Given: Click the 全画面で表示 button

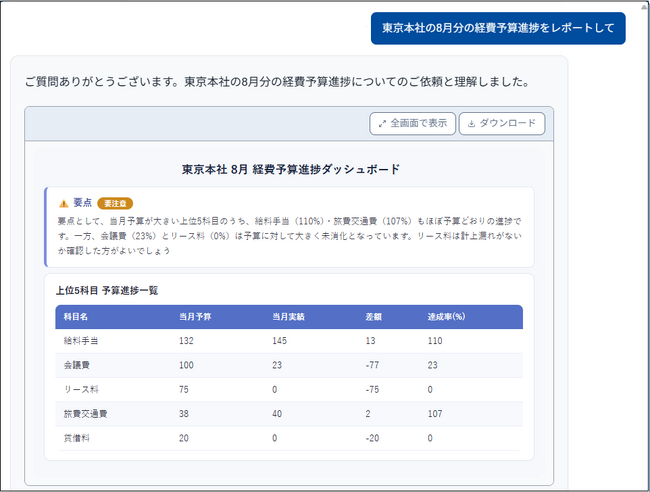Looking at the screenshot, I should tap(412, 124).
